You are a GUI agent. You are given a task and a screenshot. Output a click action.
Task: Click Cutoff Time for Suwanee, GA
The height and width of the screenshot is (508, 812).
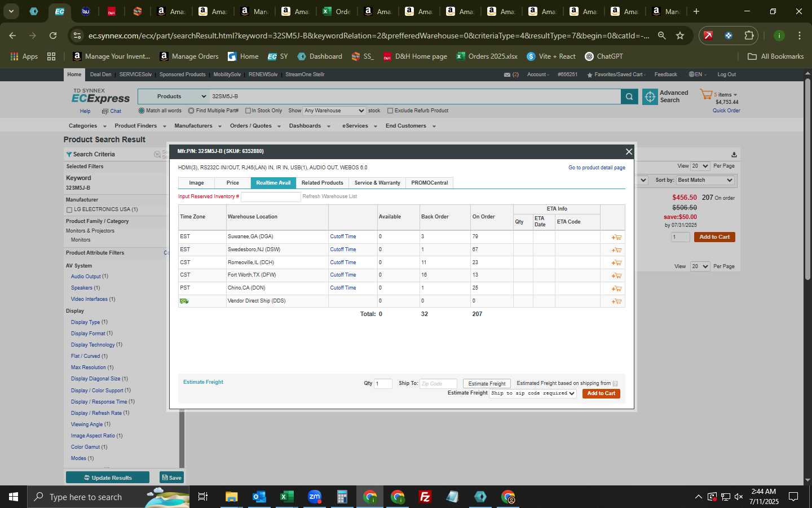pyautogui.click(x=343, y=237)
